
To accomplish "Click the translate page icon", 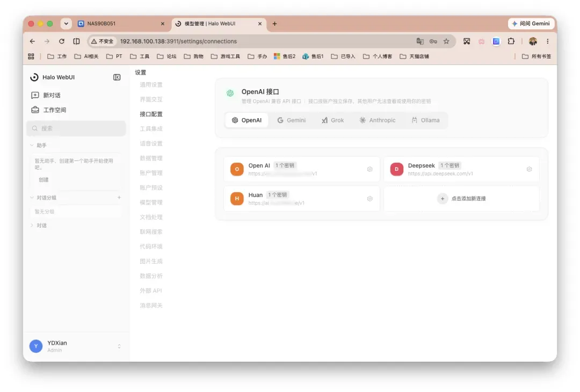I will (x=420, y=41).
